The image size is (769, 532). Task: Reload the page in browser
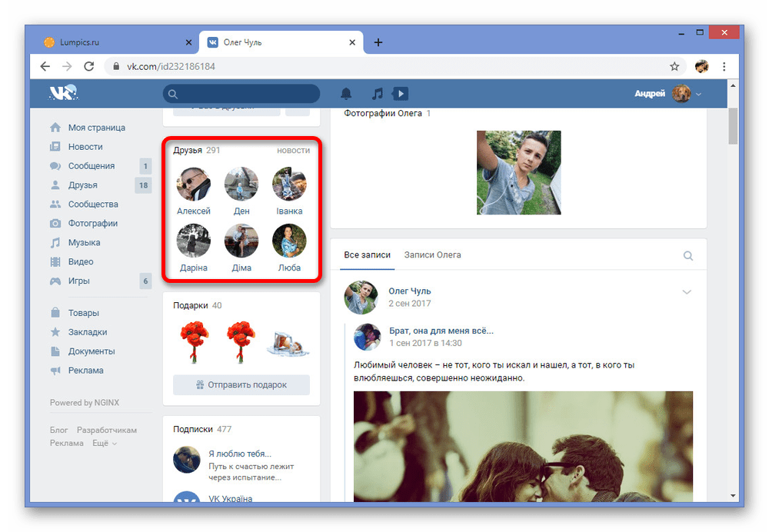click(88, 66)
